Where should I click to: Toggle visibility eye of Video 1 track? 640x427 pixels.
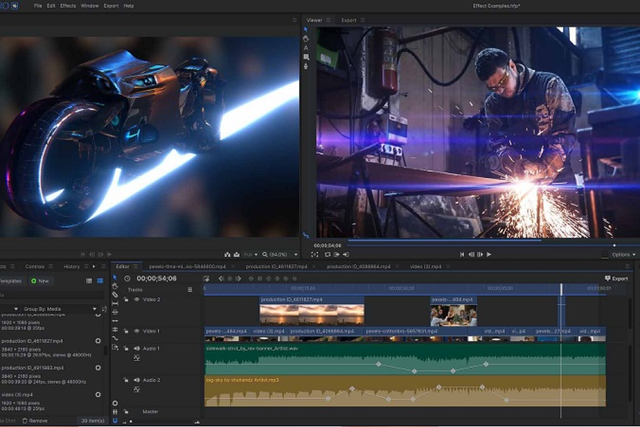[137, 331]
